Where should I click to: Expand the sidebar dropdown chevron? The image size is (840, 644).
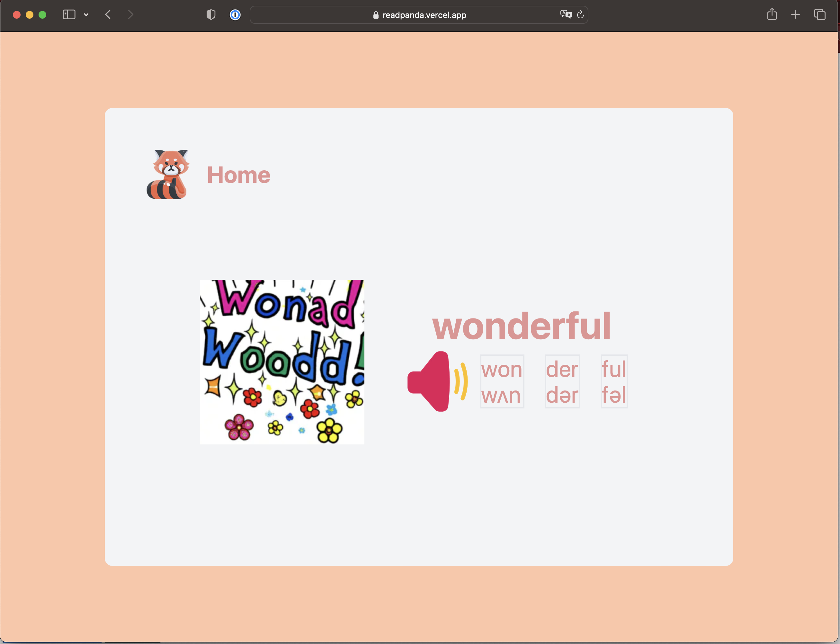click(86, 14)
